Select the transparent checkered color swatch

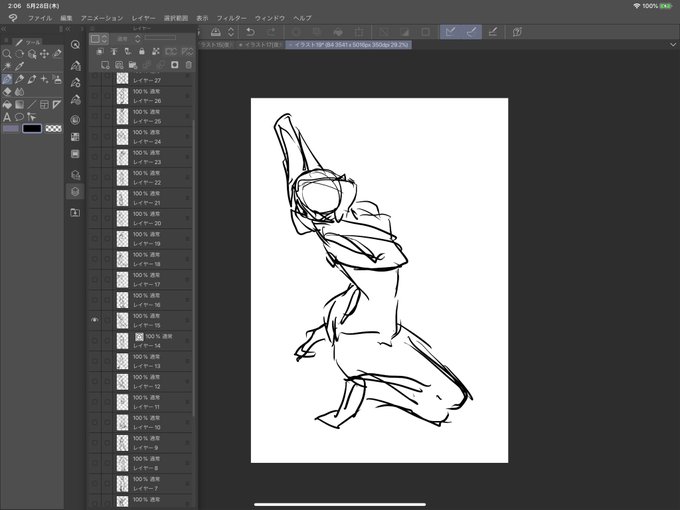click(53, 128)
